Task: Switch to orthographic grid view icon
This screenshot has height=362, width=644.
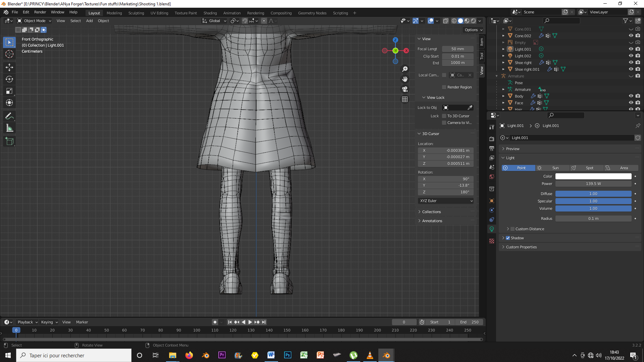Action: coord(405,99)
